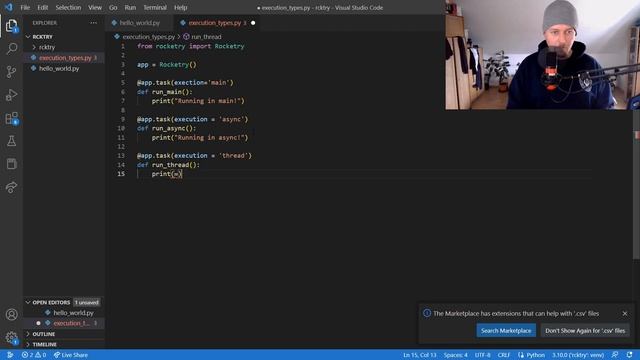640x360 pixels.
Task: Click print("Running in main!") code line
Action: click(198, 101)
